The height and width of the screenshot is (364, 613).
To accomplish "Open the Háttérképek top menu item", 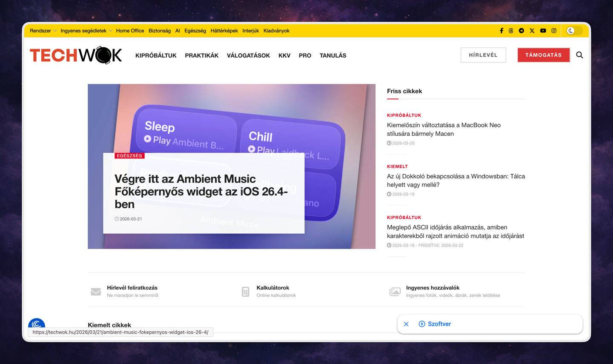I will tap(224, 31).
